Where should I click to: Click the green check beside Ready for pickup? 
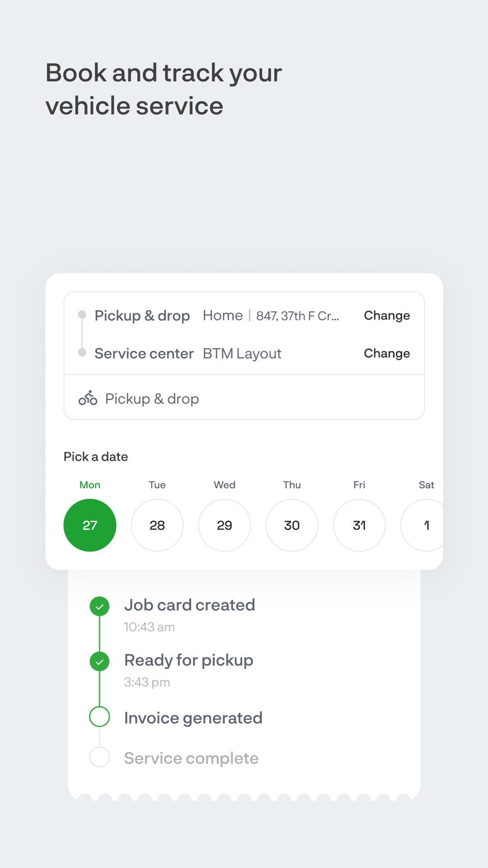[x=99, y=662]
